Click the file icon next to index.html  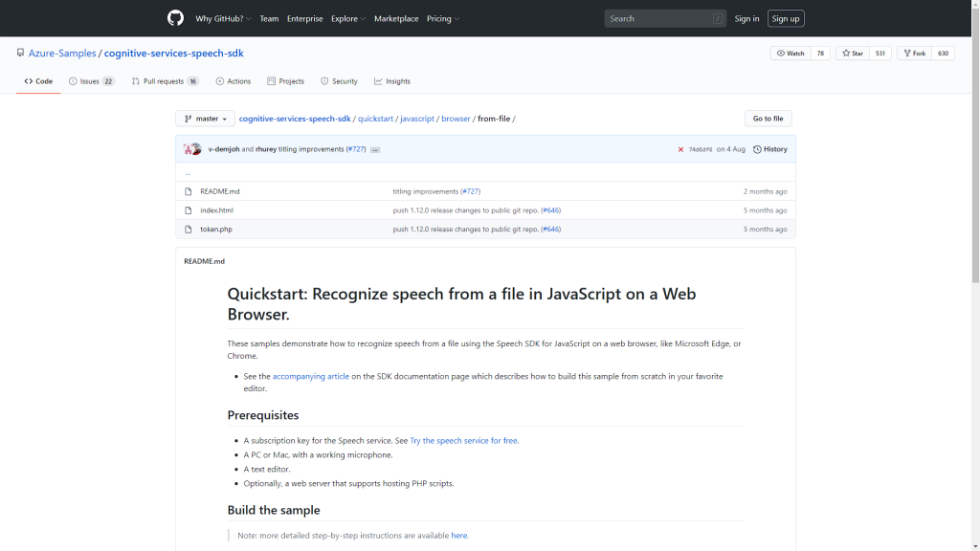(189, 210)
